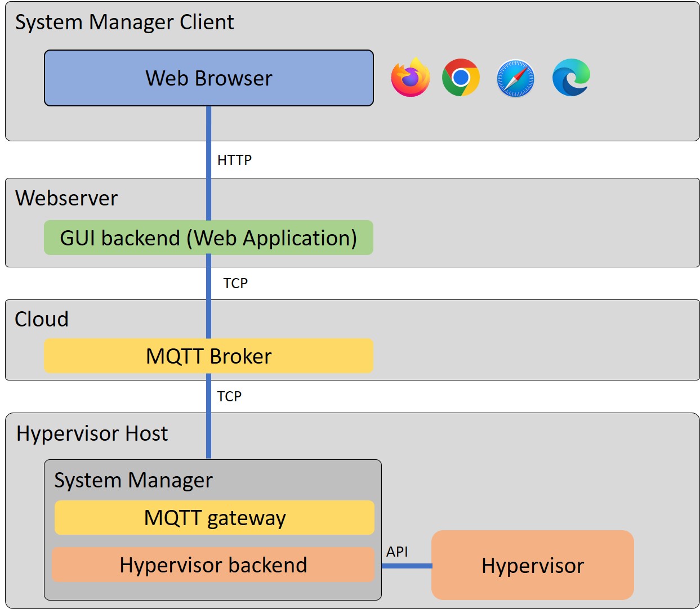Toggle the API connection label

397,552
